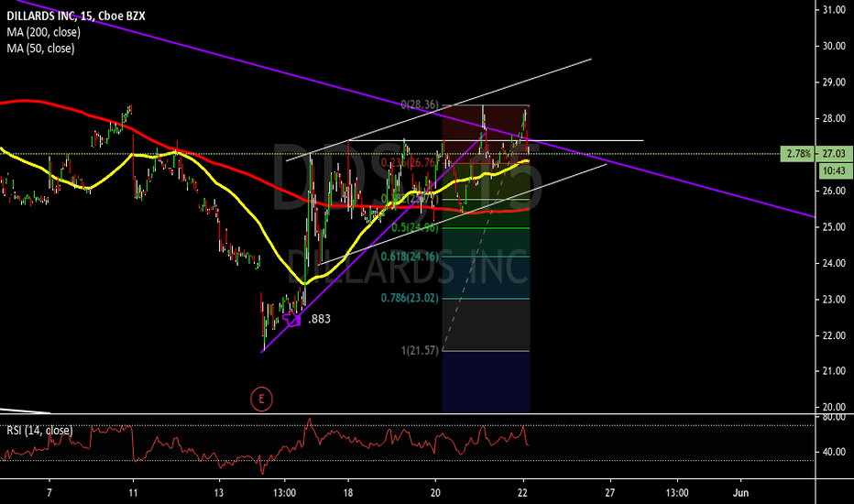Click the 13 date label on time axis
854x504 pixels.
point(219,493)
